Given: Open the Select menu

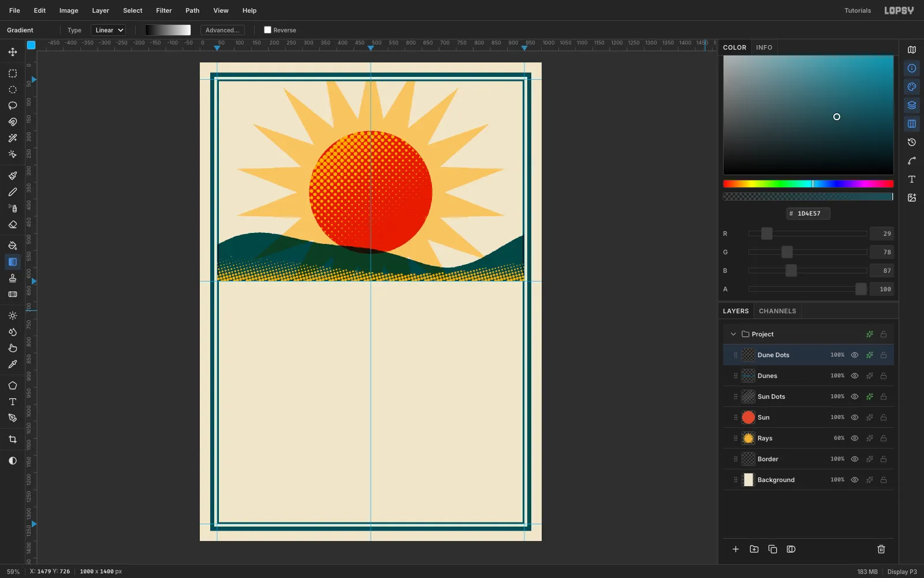Looking at the screenshot, I should click(x=133, y=10).
